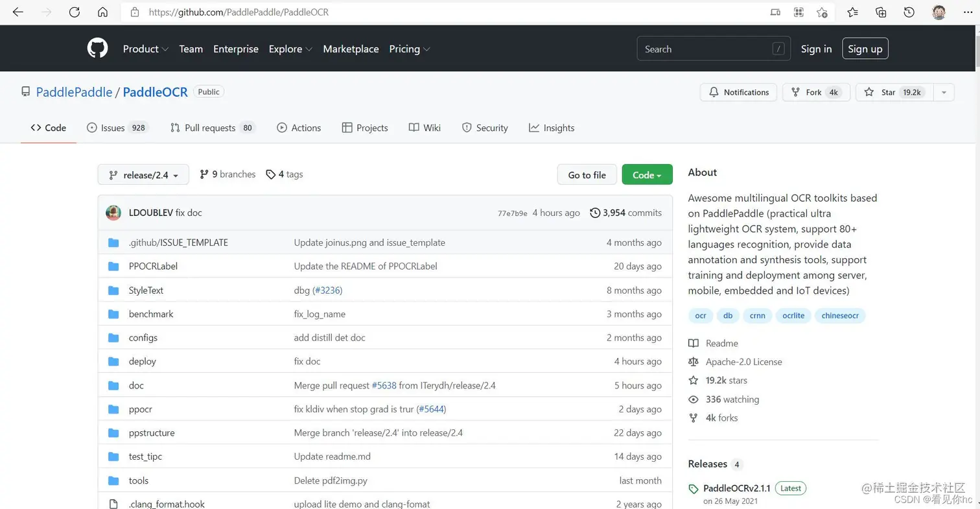The image size is (980, 509).
Task: Open the Star list dropdown arrow
Action: tap(944, 92)
